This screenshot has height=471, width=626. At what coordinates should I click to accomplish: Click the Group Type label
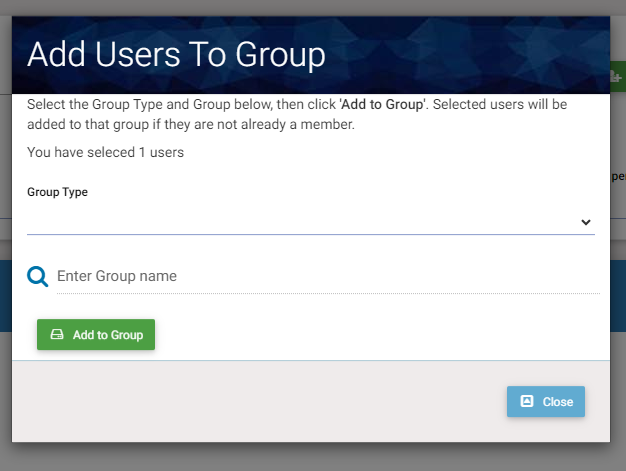pyautogui.click(x=57, y=192)
